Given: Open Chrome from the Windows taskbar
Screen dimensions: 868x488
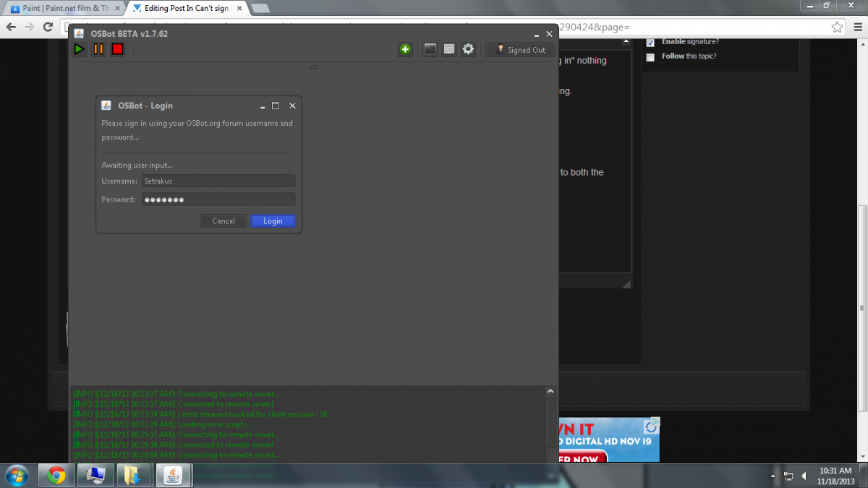Looking at the screenshot, I should pos(56,475).
